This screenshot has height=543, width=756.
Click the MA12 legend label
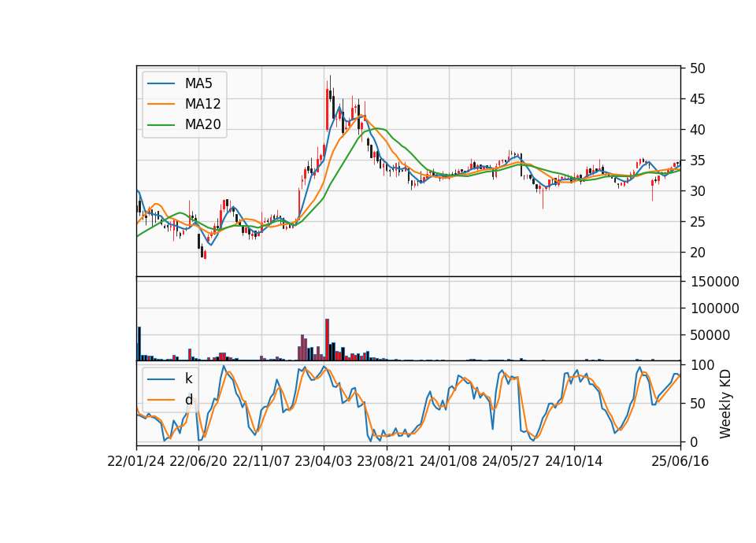pyautogui.click(x=202, y=104)
